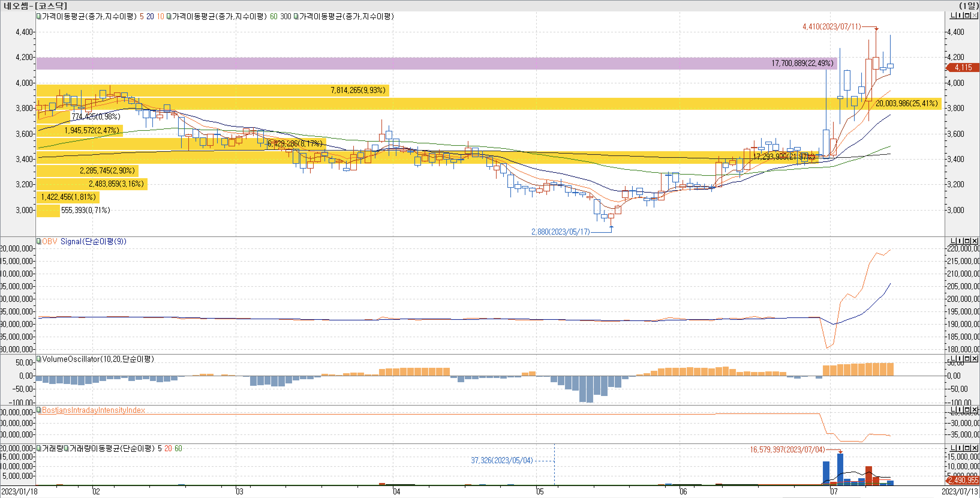Maximize the volume panel at bottom
980x498 pixels.
click(967, 448)
